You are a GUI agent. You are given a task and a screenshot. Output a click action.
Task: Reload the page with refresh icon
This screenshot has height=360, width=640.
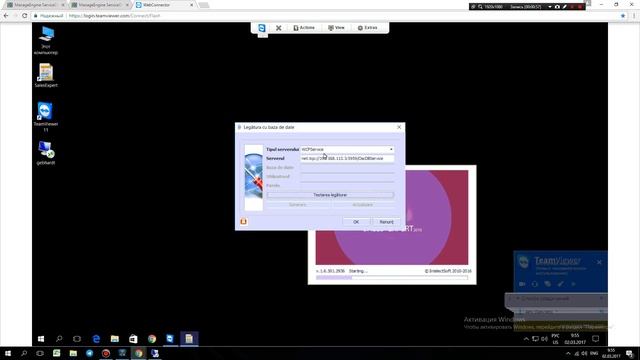tap(24, 16)
